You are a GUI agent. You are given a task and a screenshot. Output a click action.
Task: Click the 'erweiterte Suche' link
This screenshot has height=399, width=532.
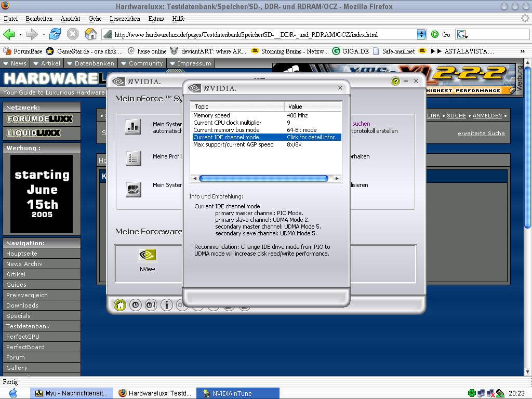pos(481,134)
